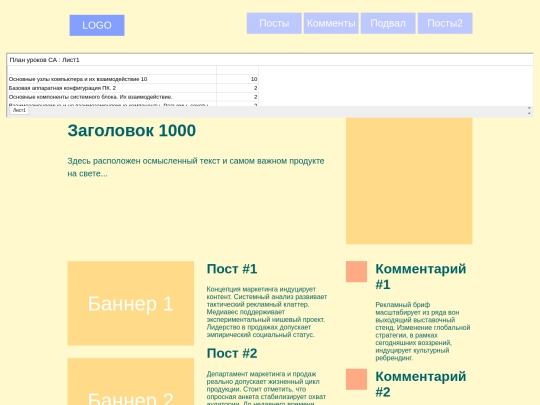Select the Лист1 sheet tab
Image resolution: width=540 pixels, height=405 pixels.
coord(19,110)
